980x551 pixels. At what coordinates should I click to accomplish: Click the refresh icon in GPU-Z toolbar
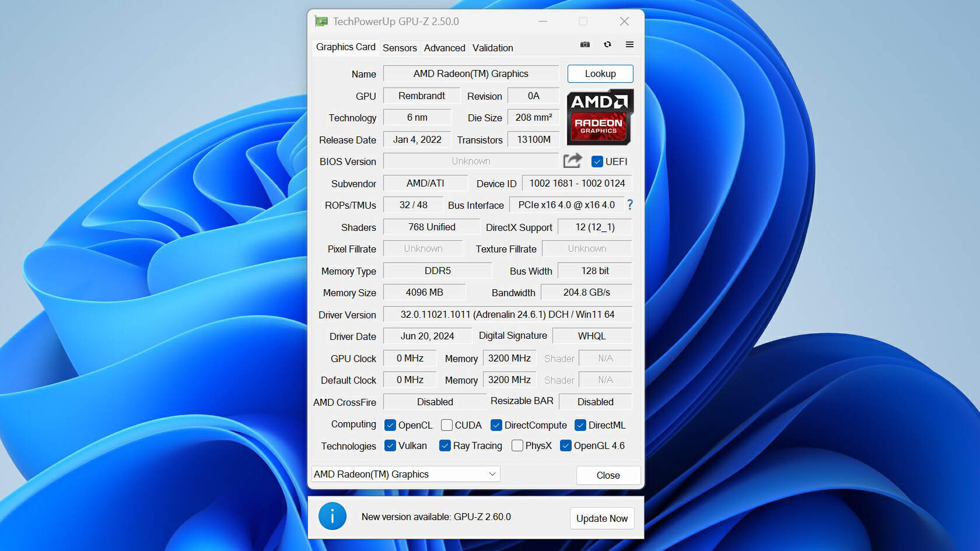point(607,44)
